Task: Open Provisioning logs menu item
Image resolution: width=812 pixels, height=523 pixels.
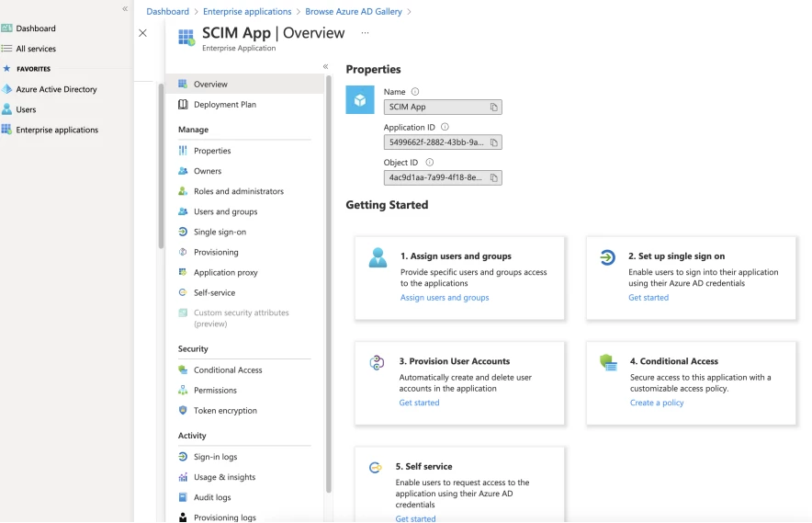Action: [x=225, y=517]
